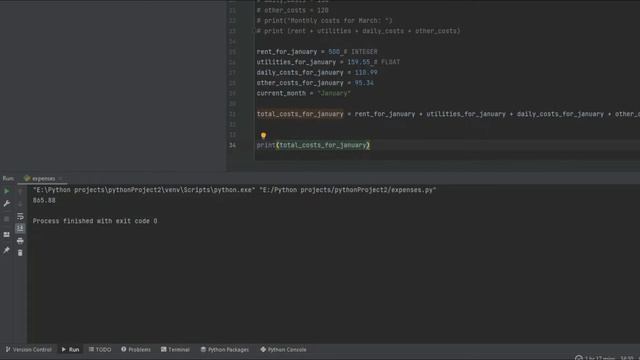This screenshot has height=360, width=640.
Task: Move up the stack trace arrow icon
Action: coord(20,191)
